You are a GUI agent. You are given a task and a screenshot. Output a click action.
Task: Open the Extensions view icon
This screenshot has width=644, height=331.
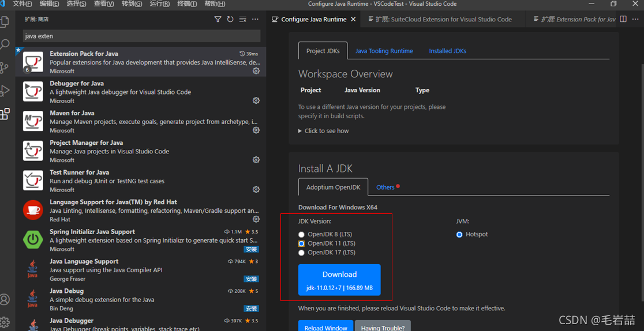pos(5,114)
